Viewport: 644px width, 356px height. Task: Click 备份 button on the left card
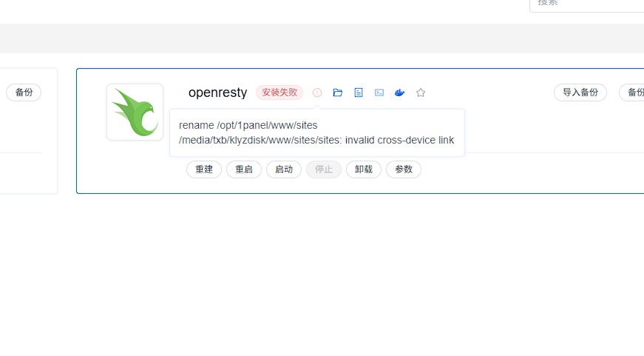[24, 93]
